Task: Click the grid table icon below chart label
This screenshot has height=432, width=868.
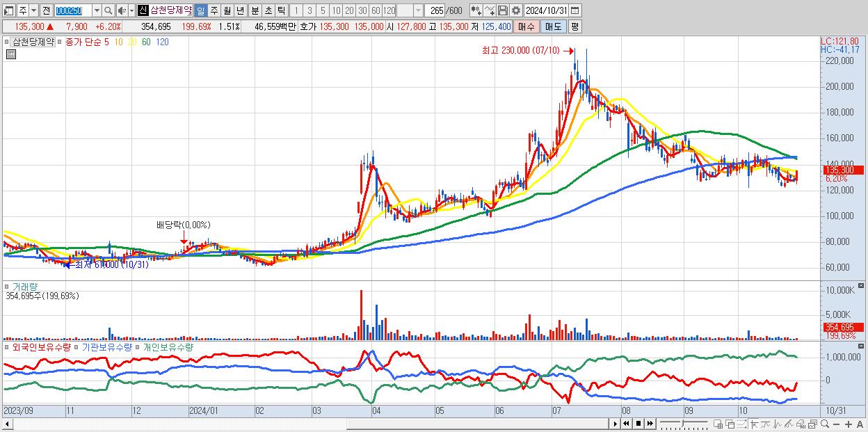Action: point(10,54)
